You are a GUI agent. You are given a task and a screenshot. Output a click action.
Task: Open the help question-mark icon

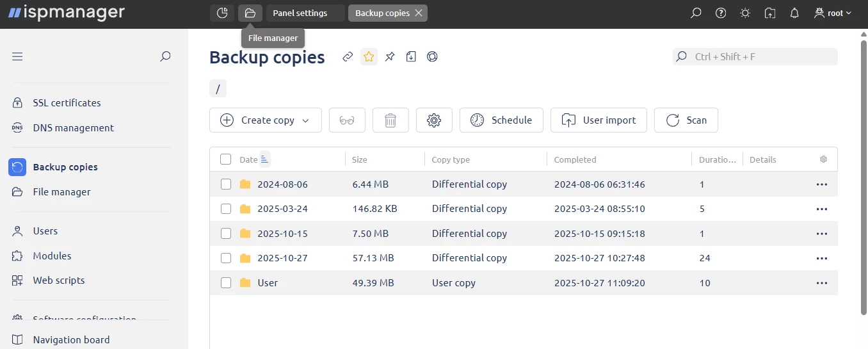tap(721, 13)
